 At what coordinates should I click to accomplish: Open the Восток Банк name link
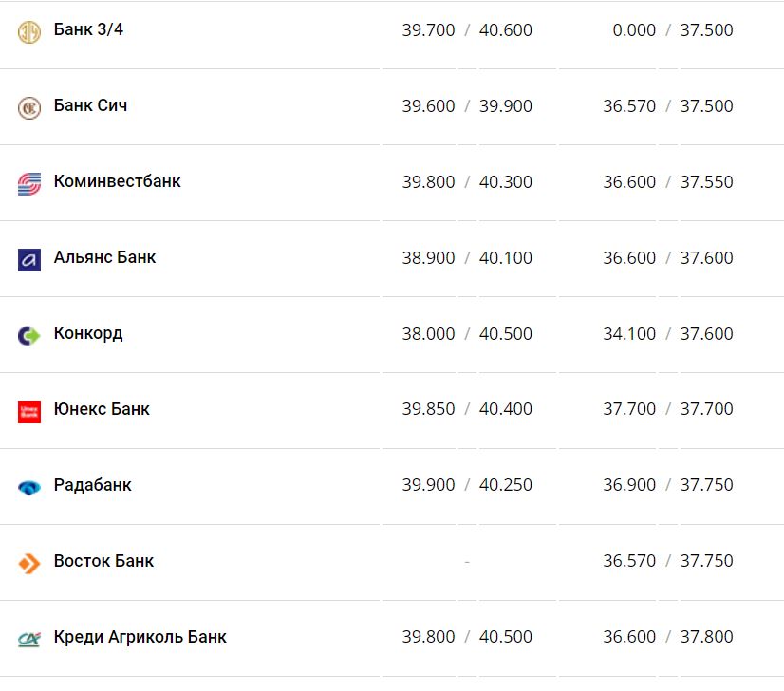[103, 561]
